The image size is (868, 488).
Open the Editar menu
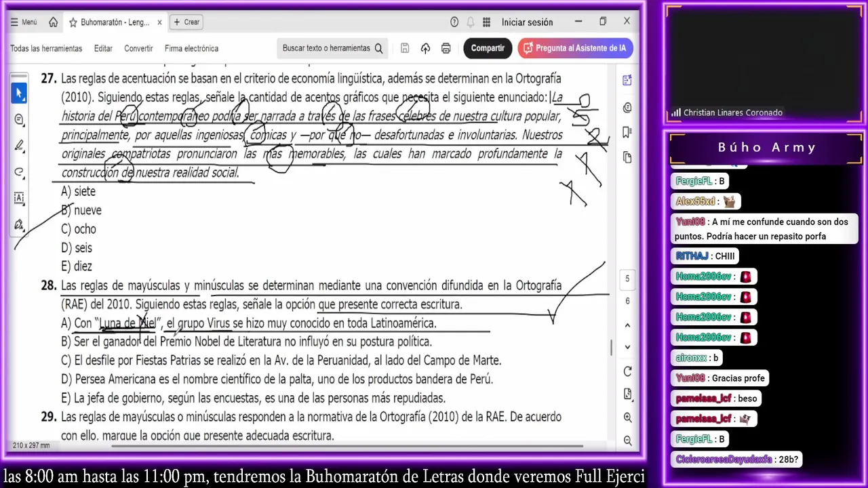click(x=103, y=48)
